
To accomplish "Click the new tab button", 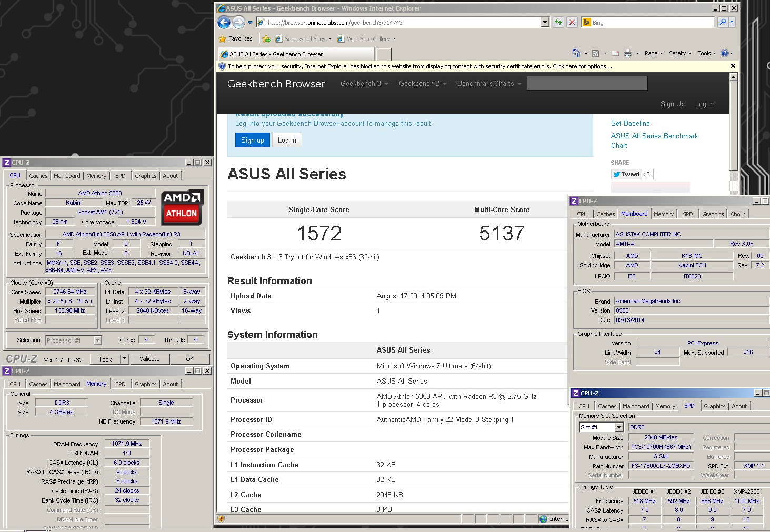I will [x=384, y=54].
